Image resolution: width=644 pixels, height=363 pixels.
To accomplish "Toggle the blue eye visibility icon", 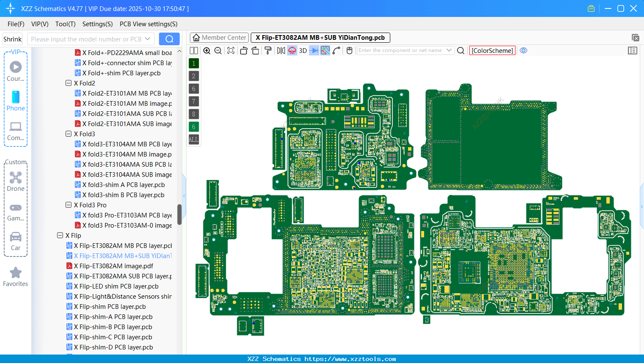I will (x=523, y=50).
